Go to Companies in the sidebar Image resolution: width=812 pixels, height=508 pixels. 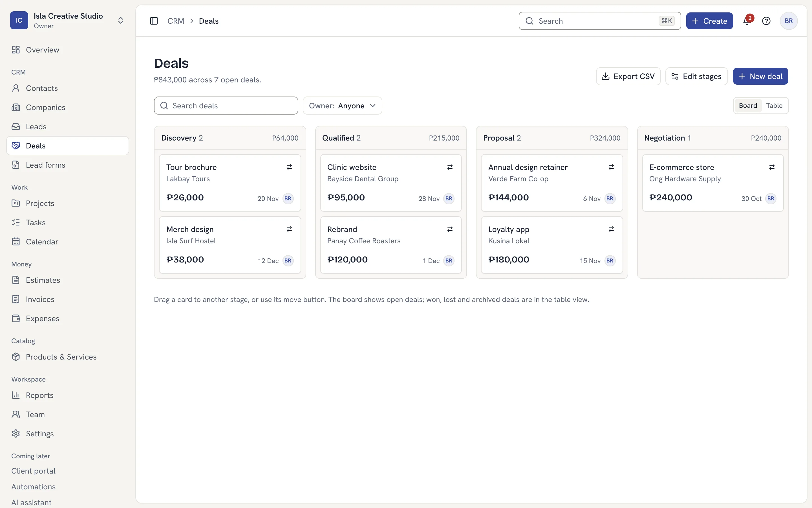[x=67, y=107]
